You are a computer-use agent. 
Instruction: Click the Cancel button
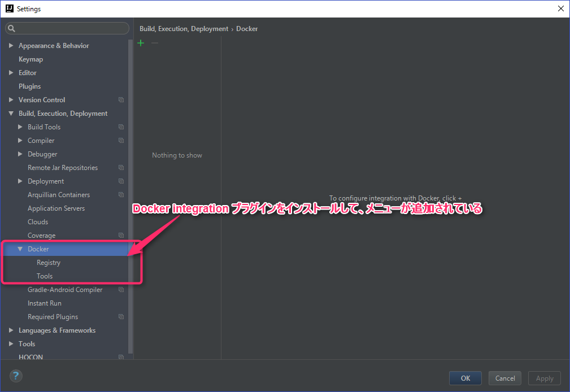pos(505,378)
